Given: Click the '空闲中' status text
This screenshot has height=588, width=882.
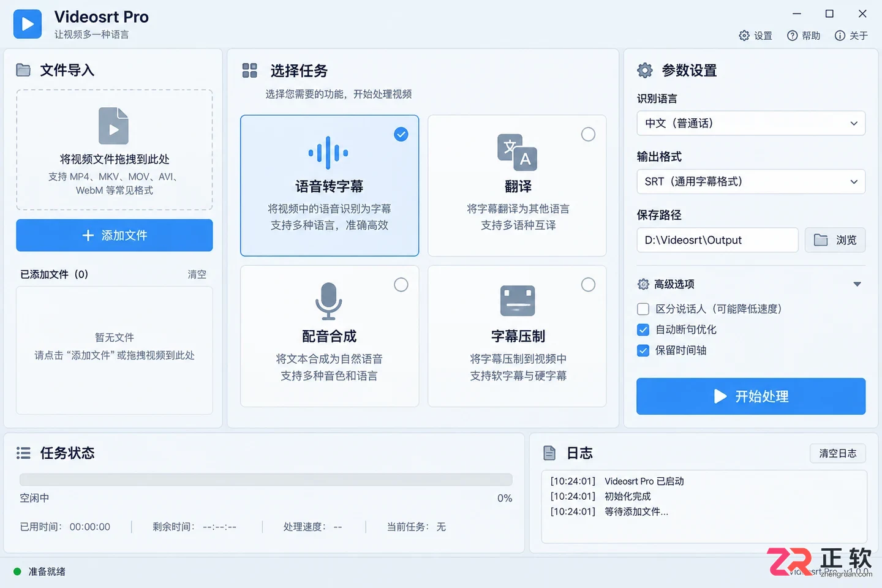Looking at the screenshot, I should tap(34, 498).
